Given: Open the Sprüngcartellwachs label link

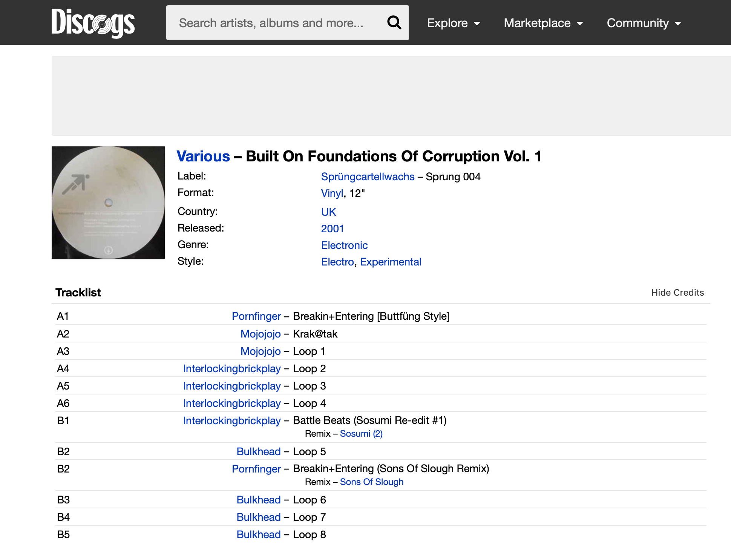Looking at the screenshot, I should pos(368,176).
